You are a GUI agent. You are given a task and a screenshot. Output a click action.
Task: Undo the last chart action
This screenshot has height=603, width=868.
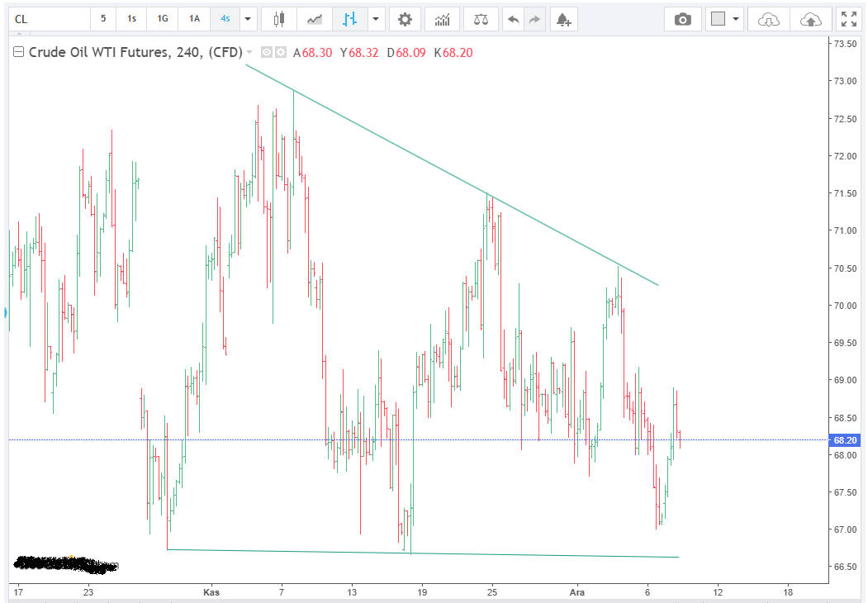point(514,18)
